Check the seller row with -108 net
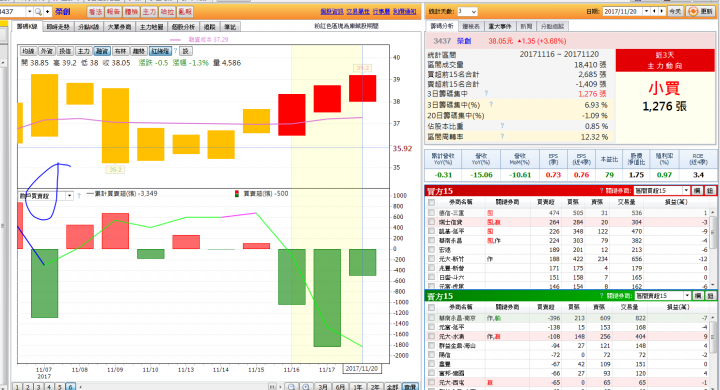 (x=431, y=336)
